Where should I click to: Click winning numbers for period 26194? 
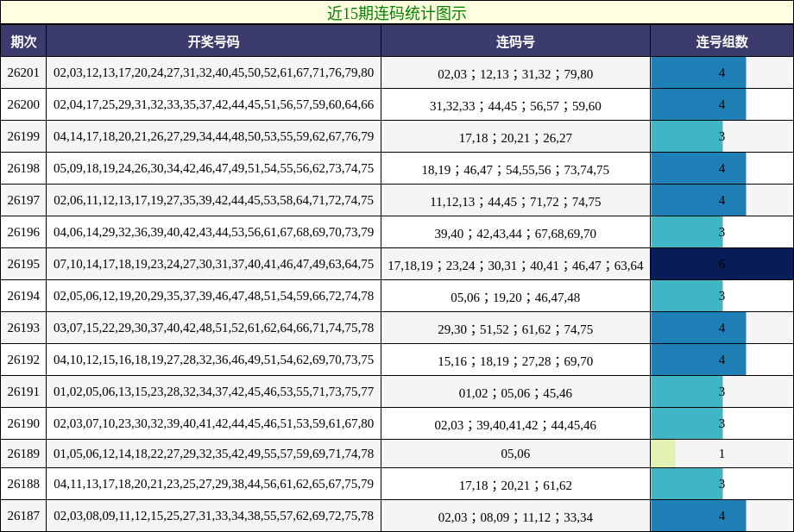[x=213, y=296]
